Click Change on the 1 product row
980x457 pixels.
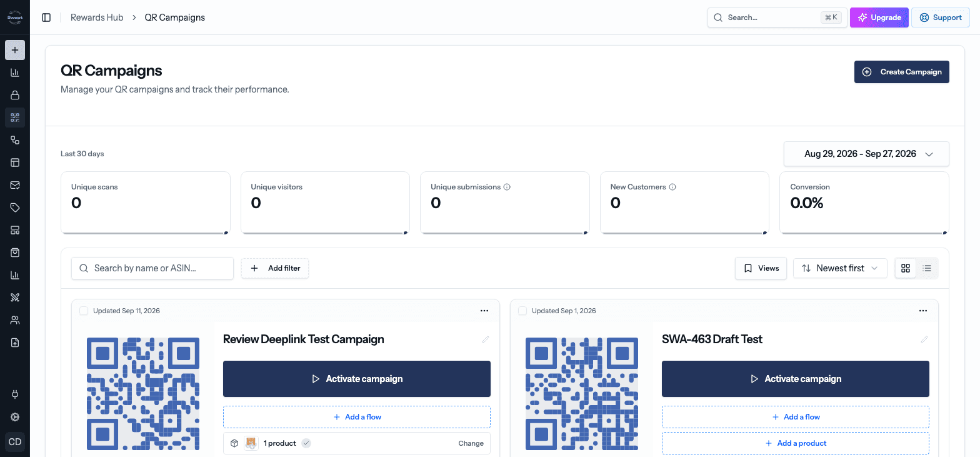pos(471,443)
